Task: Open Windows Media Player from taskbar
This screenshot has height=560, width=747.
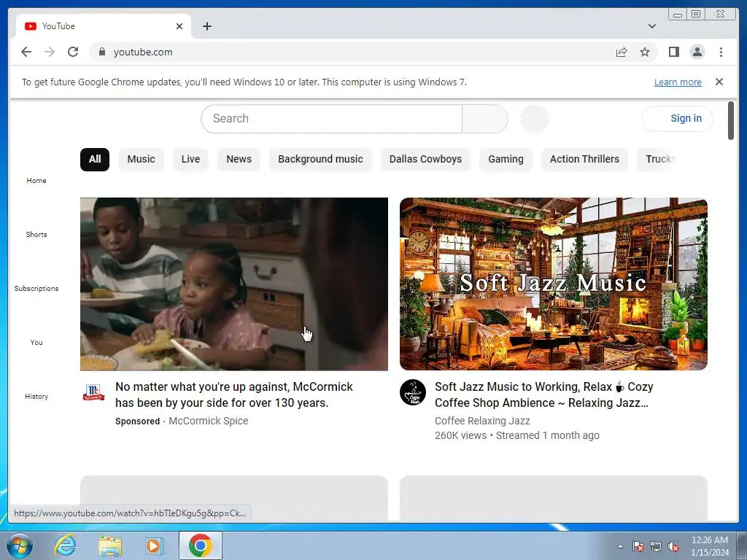Action: (x=155, y=545)
